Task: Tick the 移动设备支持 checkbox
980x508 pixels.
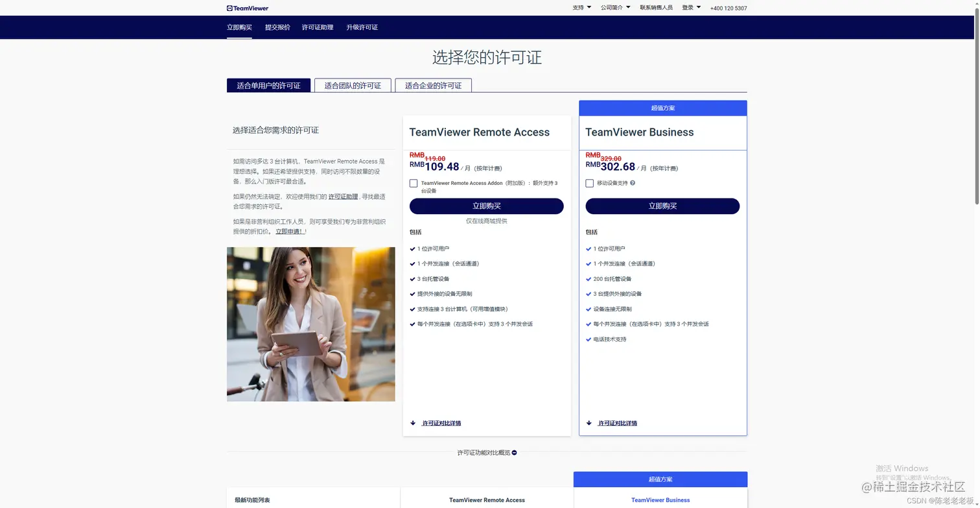Action: point(589,184)
